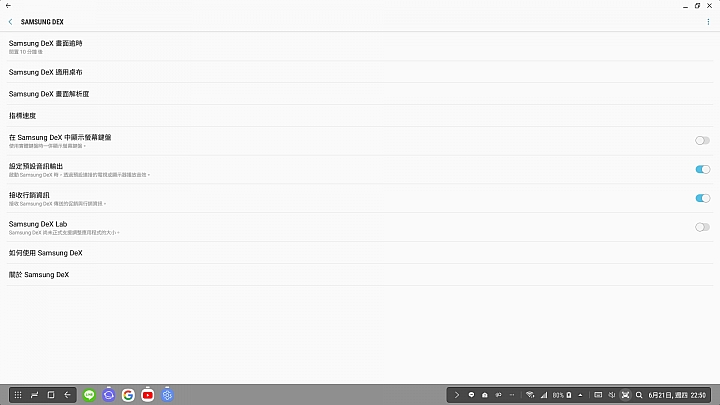This screenshot has width=720, height=405.
Task: Open 關於 Samsung DeX
Action: tap(360, 275)
